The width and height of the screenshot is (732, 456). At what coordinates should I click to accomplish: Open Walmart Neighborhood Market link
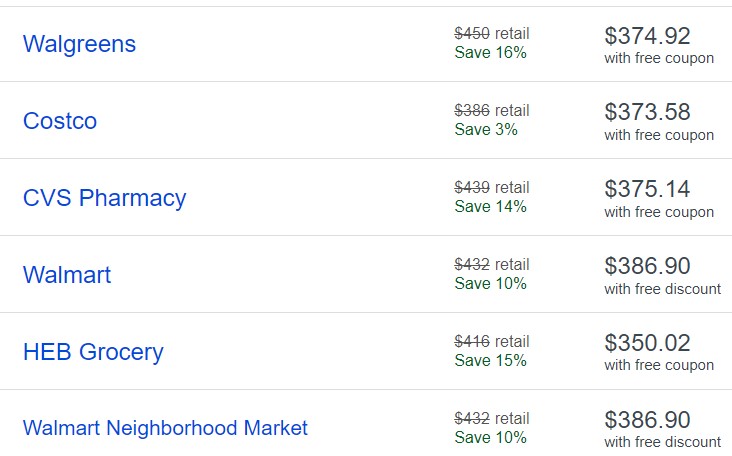tap(165, 428)
